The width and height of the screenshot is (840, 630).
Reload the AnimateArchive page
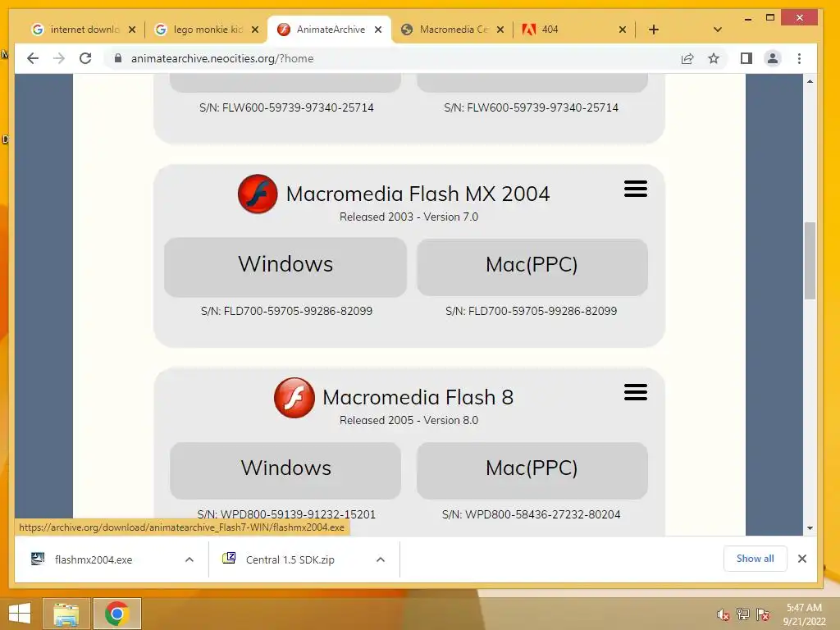click(85, 58)
